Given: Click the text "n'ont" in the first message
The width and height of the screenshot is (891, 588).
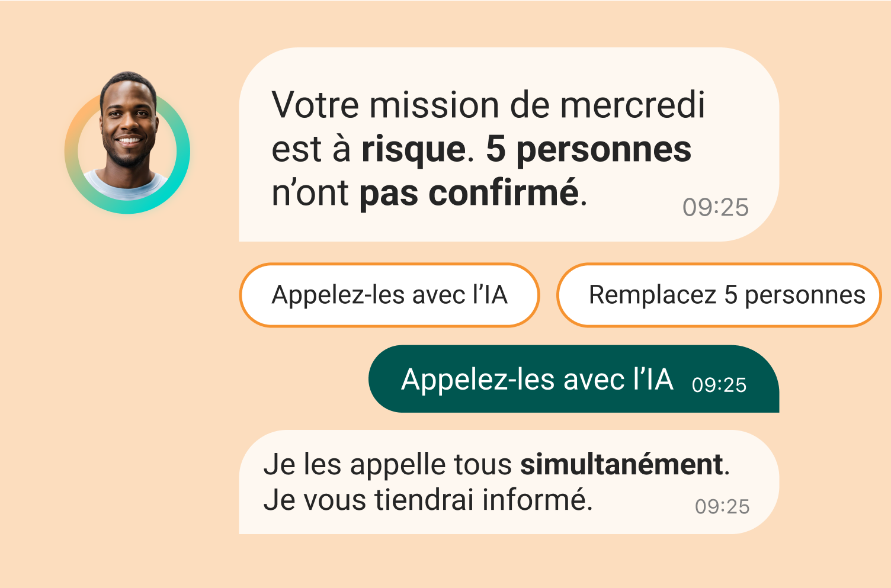Looking at the screenshot, I should point(310,192).
